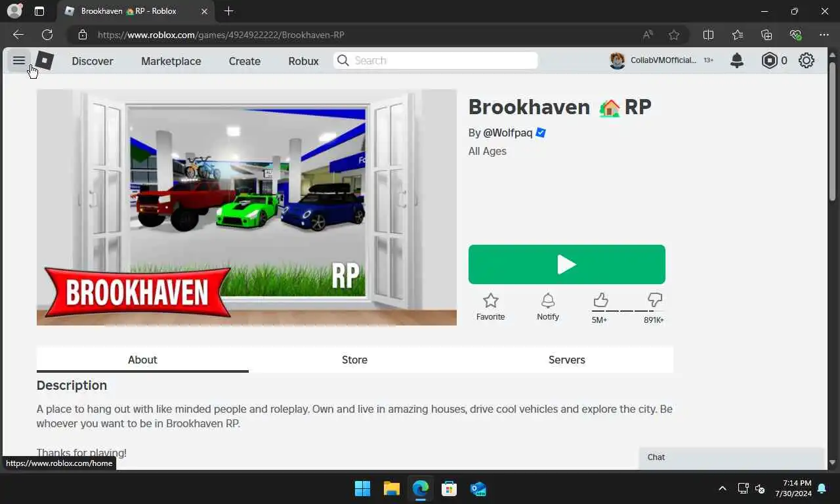The width and height of the screenshot is (840, 504).
Task: View site information lock icon
Action: coord(83,35)
